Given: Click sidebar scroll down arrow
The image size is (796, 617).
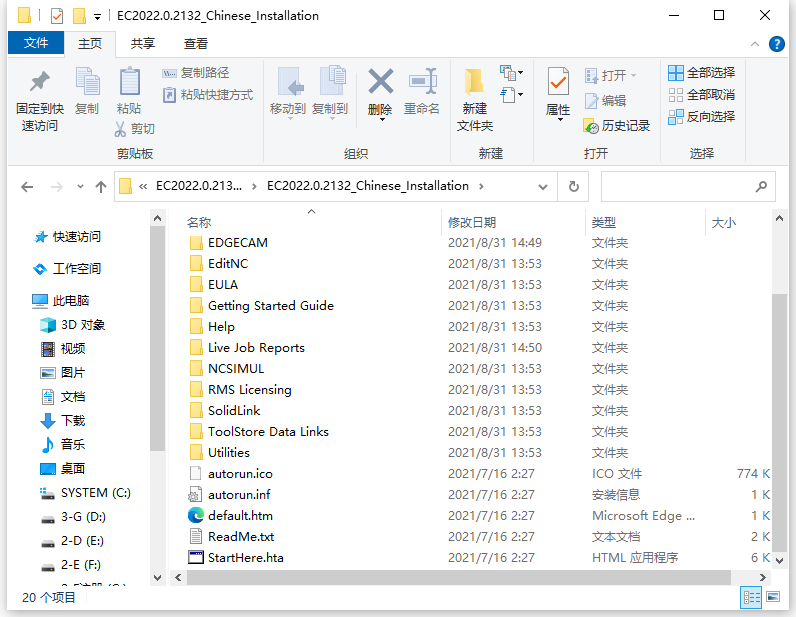Looking at the screenshot, I should (x=157, y=578).
